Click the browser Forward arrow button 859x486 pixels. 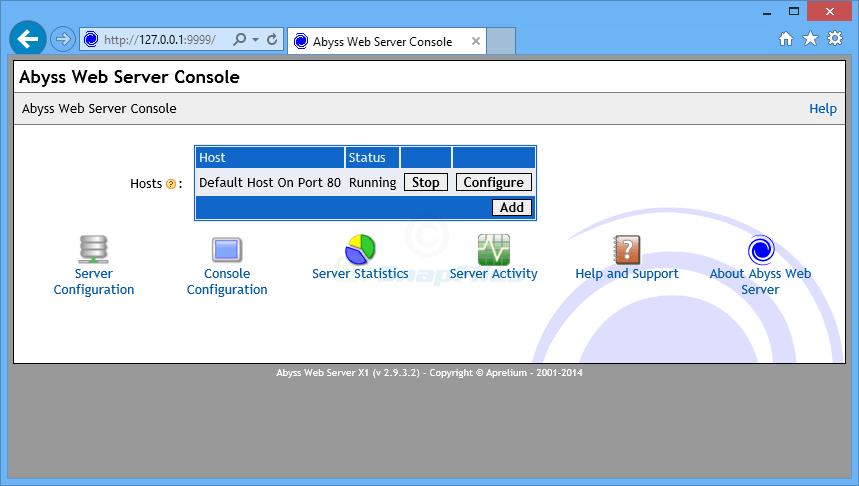tap(63, 39)
